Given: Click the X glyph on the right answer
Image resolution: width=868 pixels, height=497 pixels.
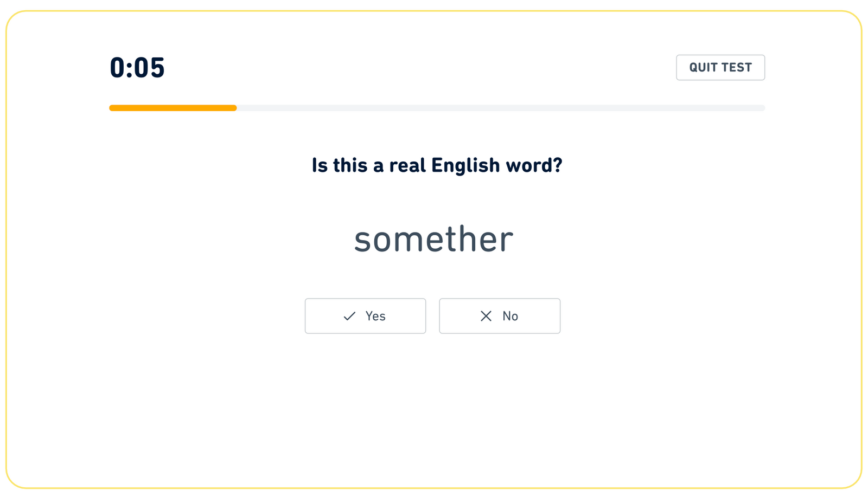Looking at the screenshot, I should pos(486,316).
